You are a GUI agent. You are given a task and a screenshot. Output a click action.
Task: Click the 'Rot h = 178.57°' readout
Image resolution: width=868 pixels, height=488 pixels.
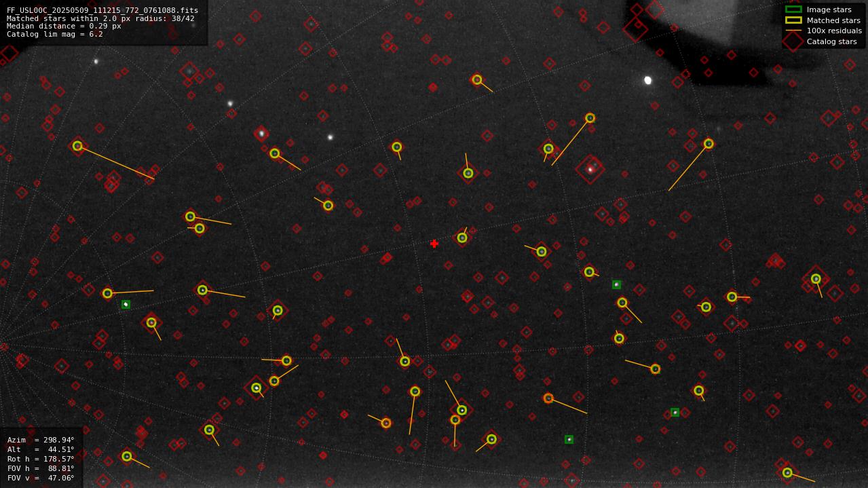(x=41, y=459)
